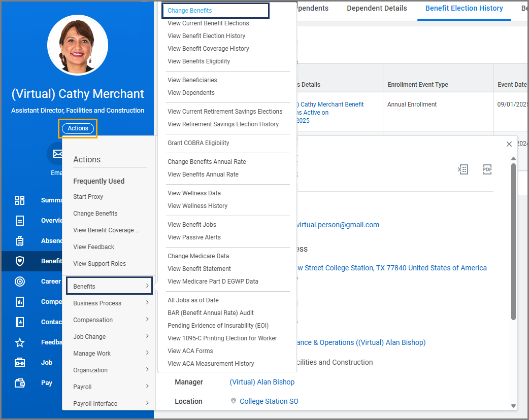The width and height of the screenshot is (529, 420).
Task: Open the College Station SO location link
Action: point(269,401)
